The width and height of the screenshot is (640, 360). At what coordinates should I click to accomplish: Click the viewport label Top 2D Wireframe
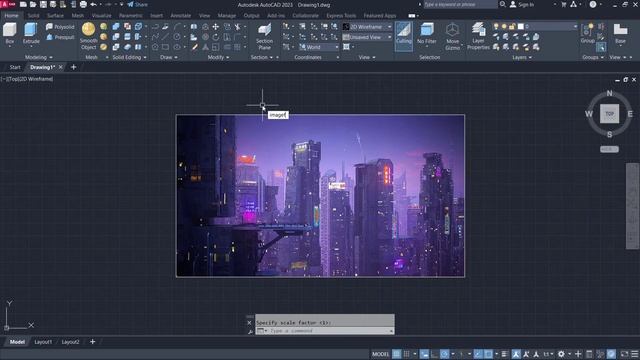(27, 79)
